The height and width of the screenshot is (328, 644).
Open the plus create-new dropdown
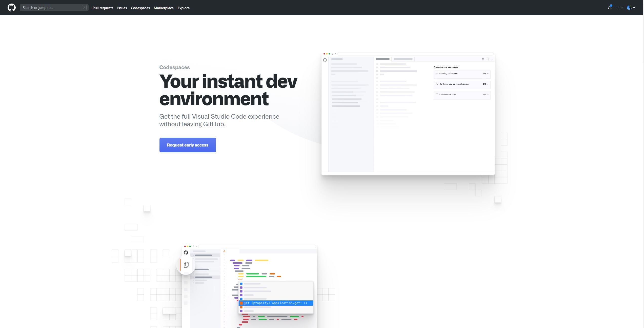619,8
